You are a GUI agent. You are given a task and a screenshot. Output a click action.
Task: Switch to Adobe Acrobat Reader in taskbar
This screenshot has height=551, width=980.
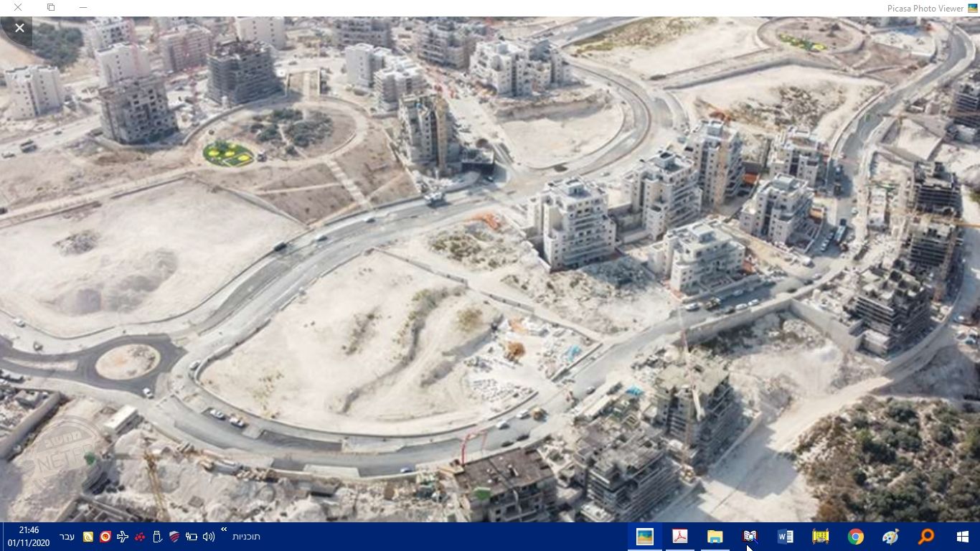click(679, 537)
